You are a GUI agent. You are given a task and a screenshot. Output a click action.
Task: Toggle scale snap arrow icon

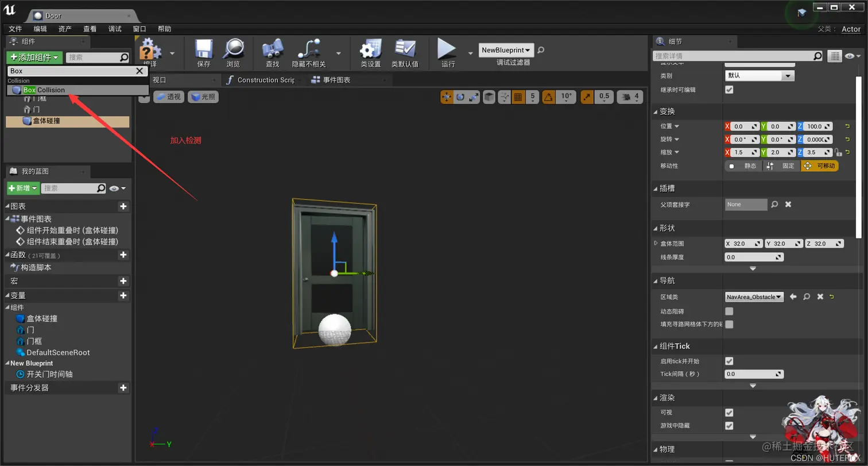587,97
